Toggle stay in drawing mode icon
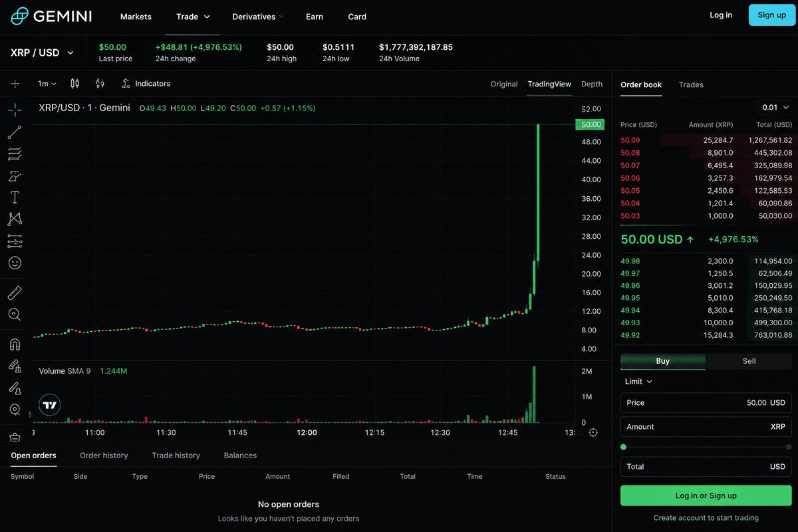 point(15,366)
